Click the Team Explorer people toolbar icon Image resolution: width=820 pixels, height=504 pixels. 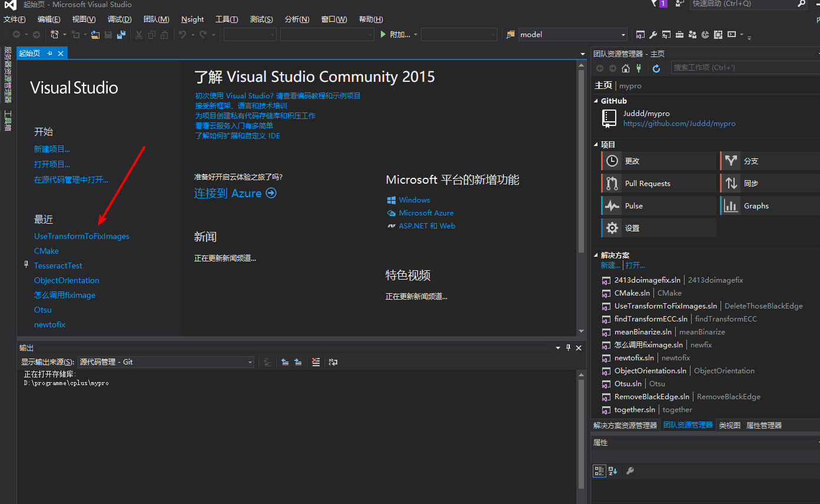pyautogui.click(x=692, y=35)
